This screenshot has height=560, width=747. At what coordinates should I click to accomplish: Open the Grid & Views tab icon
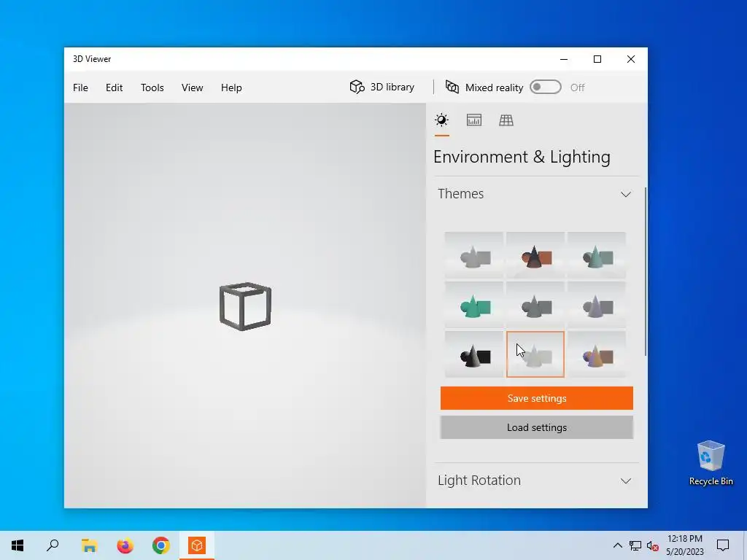click(506, 120)
